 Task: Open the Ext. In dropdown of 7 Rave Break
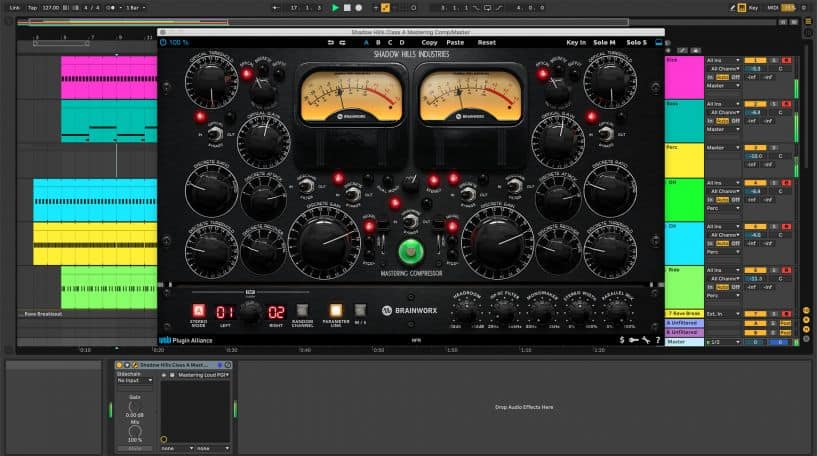click(x=723, y=314)
